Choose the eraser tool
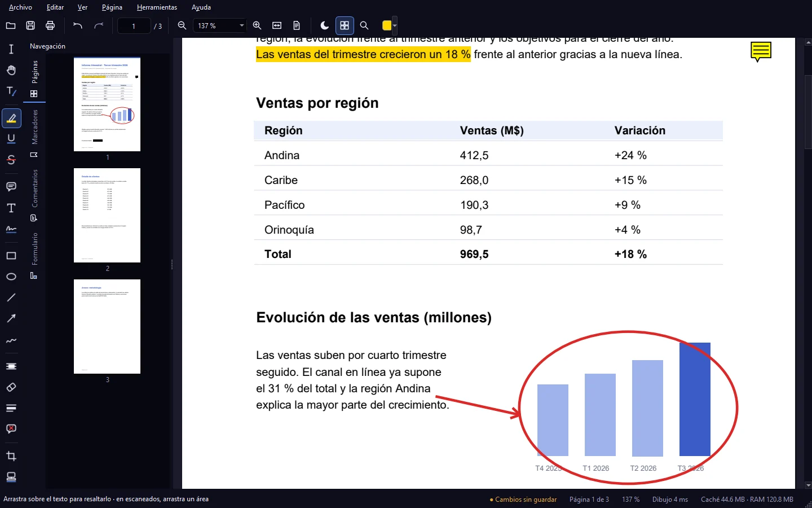The height and width of the screenshot is (508, 812). point(11,387)
